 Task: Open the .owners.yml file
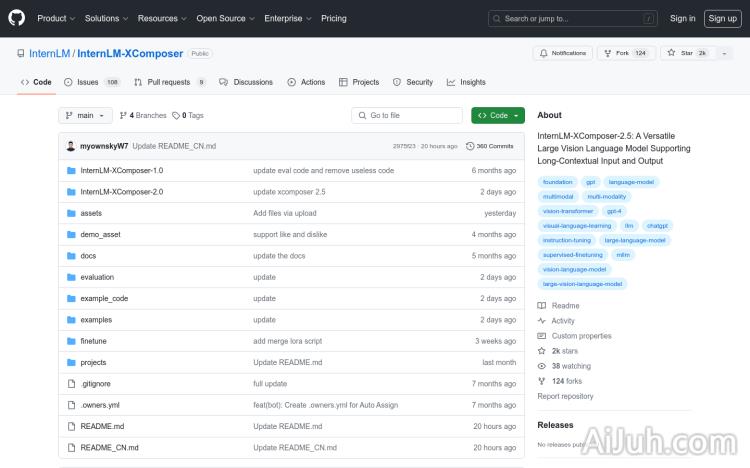100,405
